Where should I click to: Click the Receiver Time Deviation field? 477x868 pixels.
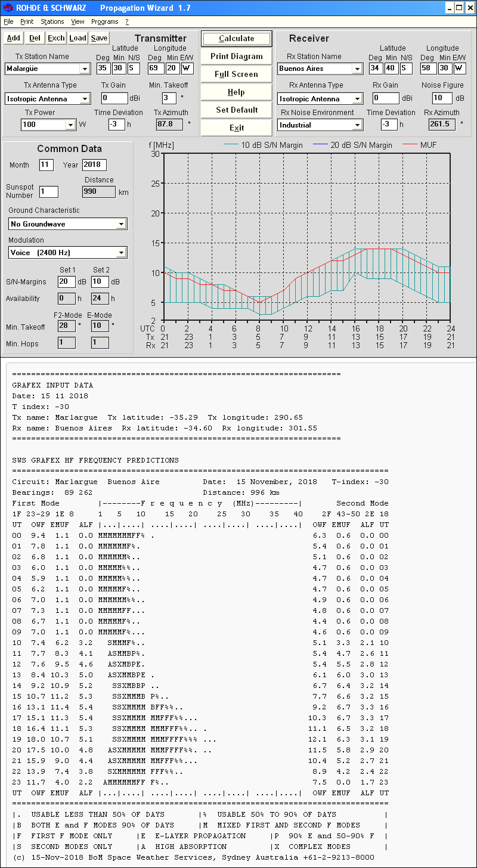[389, 125]
